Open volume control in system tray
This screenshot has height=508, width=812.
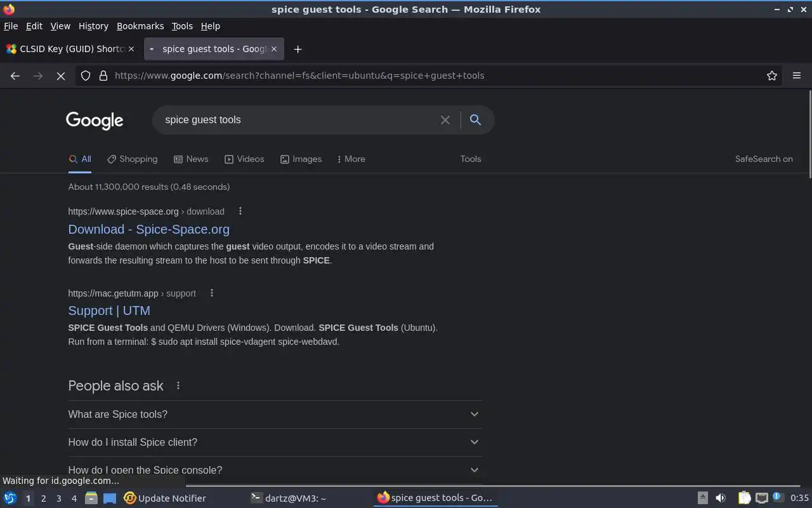(721, 498)
